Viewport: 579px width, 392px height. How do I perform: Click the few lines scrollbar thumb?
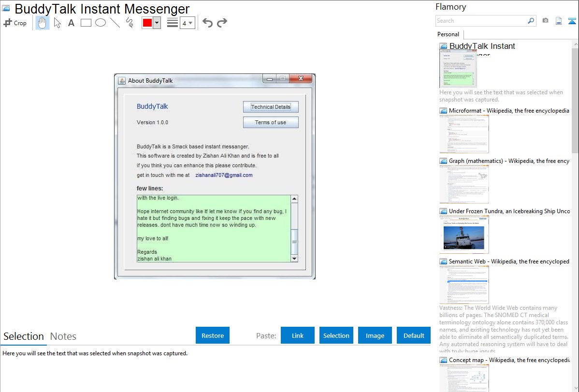pyautogui.click(x=294, y=242)
